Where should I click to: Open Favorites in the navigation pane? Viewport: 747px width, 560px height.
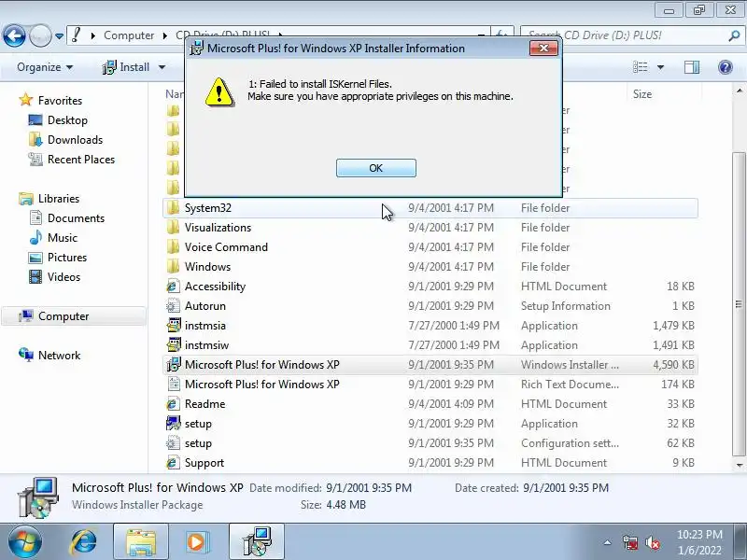click(x=60, y=101)
